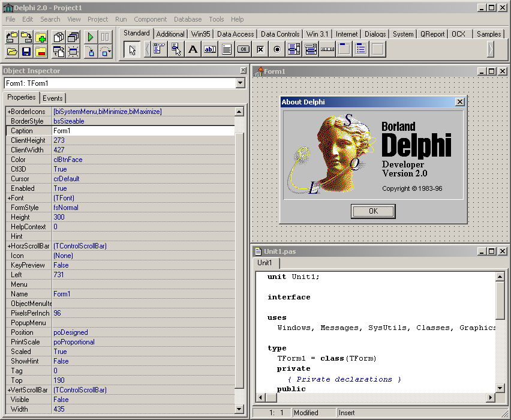This screenshot has width=511, height=420.
Task: Click the Open Project speedbar icon
Action: pos(12,37)
